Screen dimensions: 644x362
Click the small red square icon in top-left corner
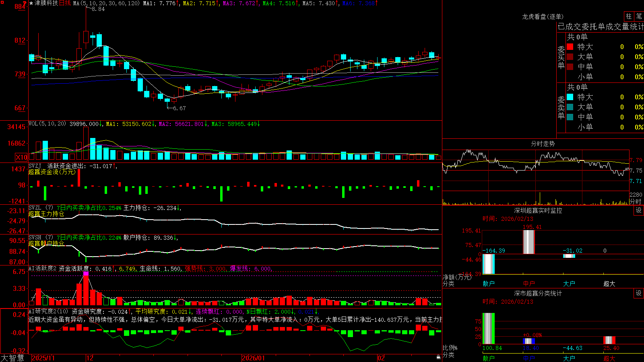[x=2, y=2]
